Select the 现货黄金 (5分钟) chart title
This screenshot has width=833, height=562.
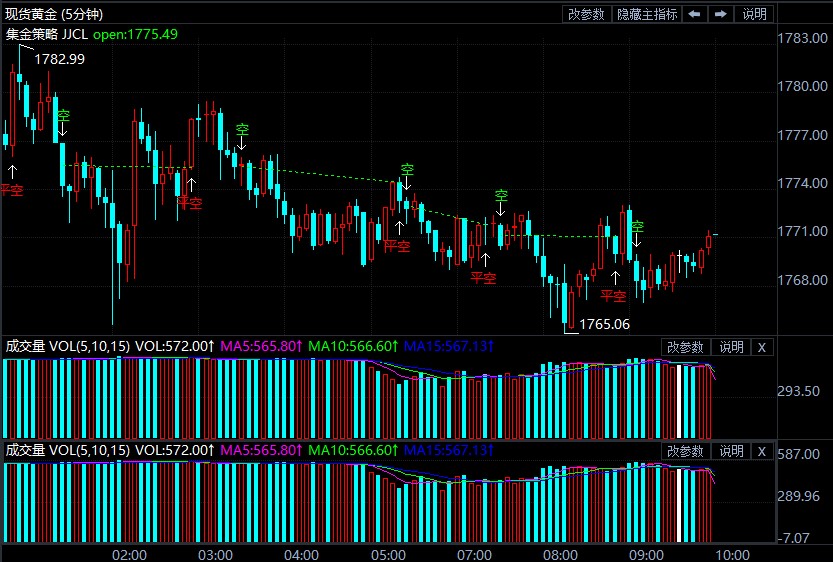(x=54, y=14)
